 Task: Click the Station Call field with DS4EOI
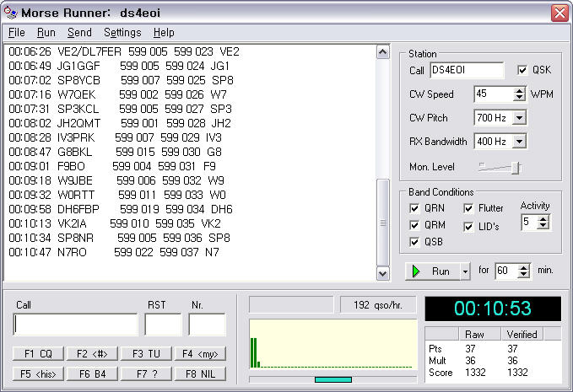[x=467, y=70]
